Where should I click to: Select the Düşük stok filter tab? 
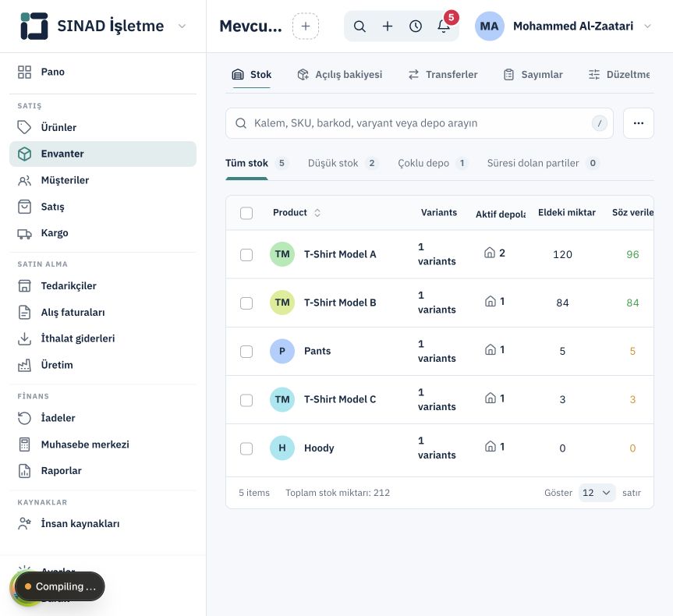point(343,163)
